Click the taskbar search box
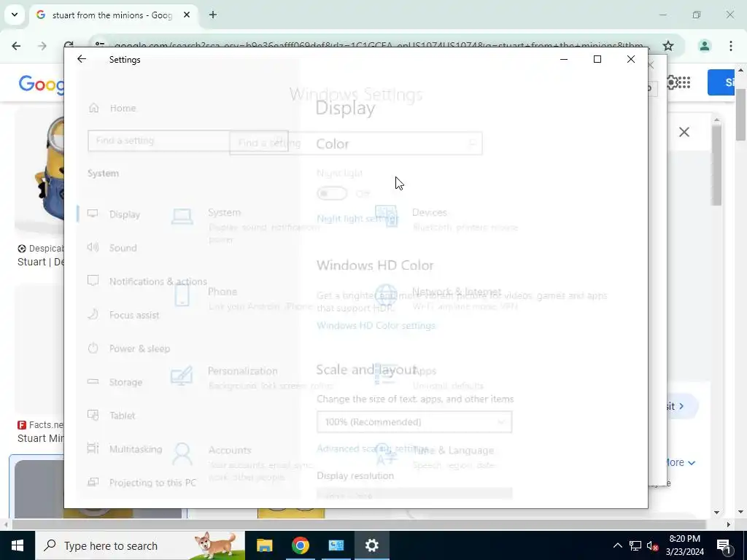Image resolution: width=747 pixels, height=560 pixels. pyautogui.click(x=140, y=545)
